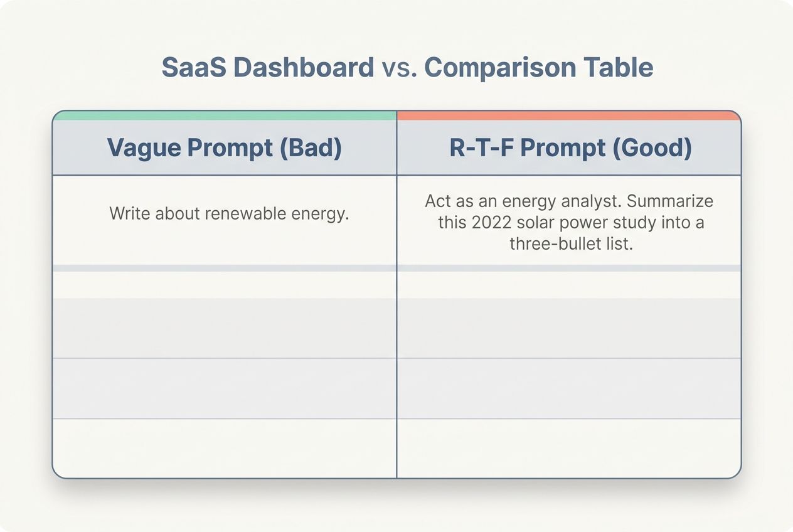
Task: Click the upper gray empty cell under R-T-F Prompt
Action: pos(569,327)
